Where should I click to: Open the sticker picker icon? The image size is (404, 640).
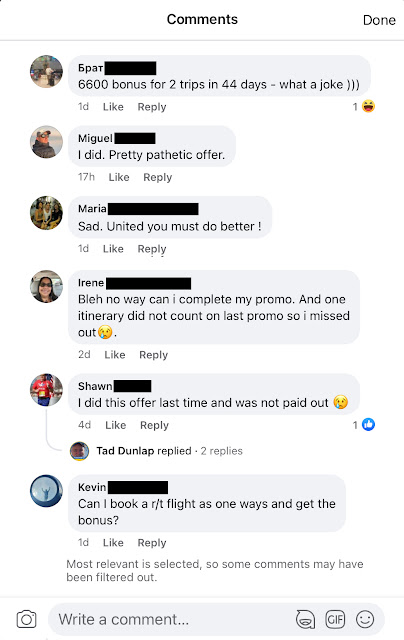305,619
